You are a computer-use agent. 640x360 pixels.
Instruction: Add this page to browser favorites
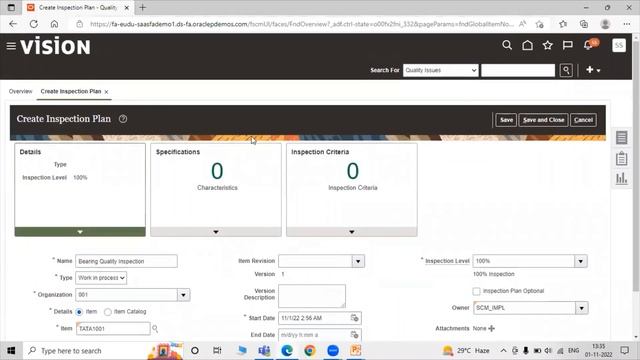pyautogui.click(x=540, y=24)
